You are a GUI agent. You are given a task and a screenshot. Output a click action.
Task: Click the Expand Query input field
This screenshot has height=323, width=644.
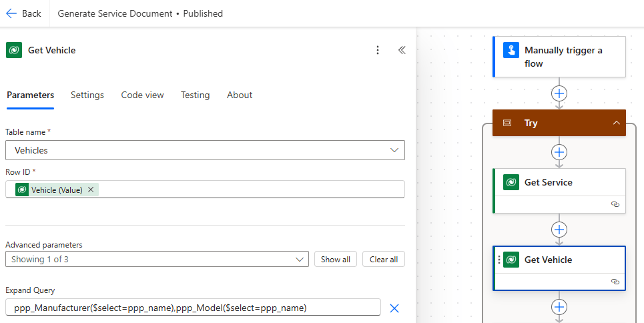[193, 308]
